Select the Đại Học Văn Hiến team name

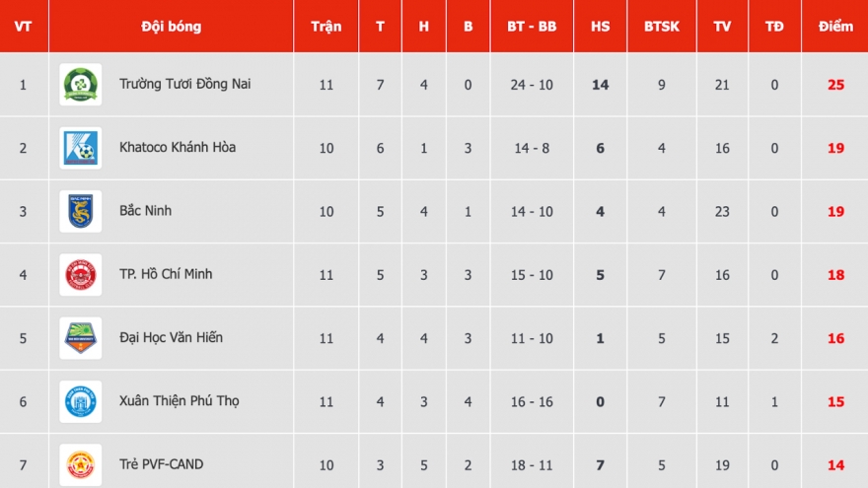coord(171,337)
